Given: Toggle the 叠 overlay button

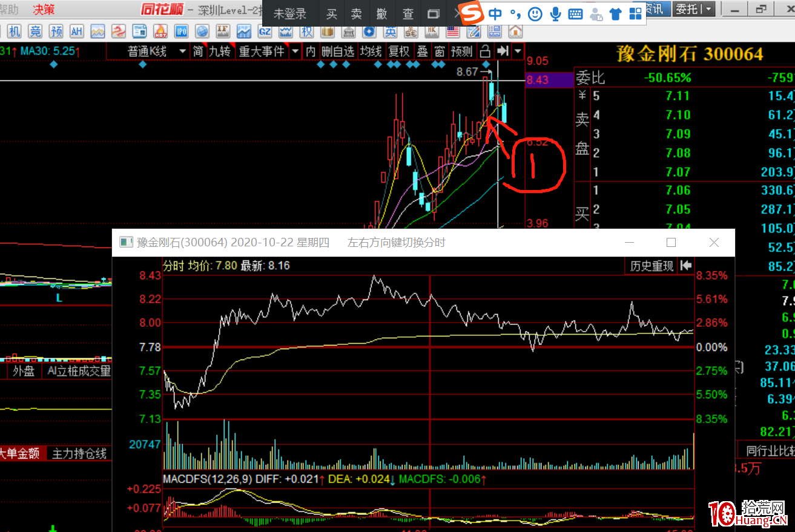Looking at the screenshot, I should pyautogui.click(x=422, y=51).
